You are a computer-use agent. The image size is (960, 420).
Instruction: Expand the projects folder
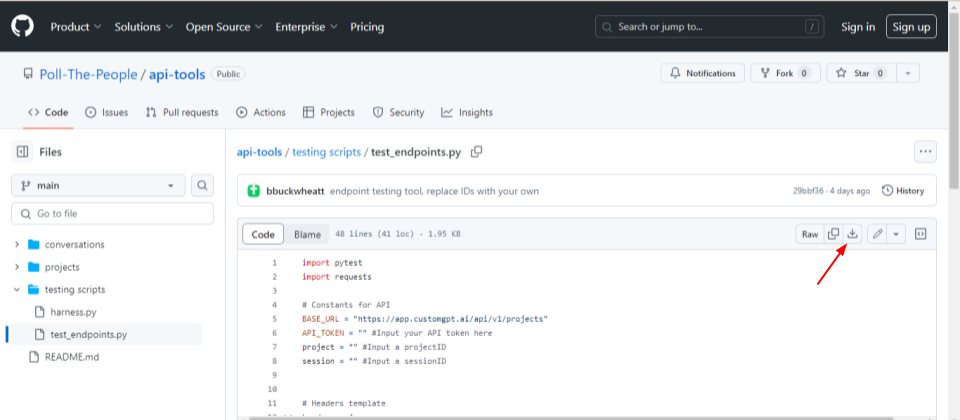click(17, 267)
